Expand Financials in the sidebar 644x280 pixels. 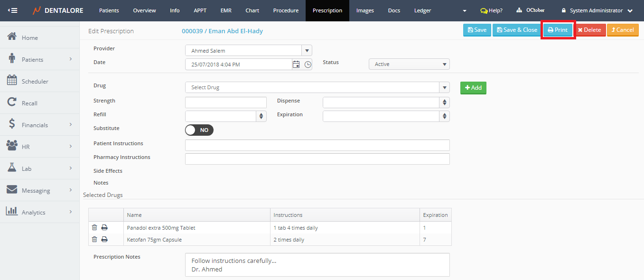40,125
